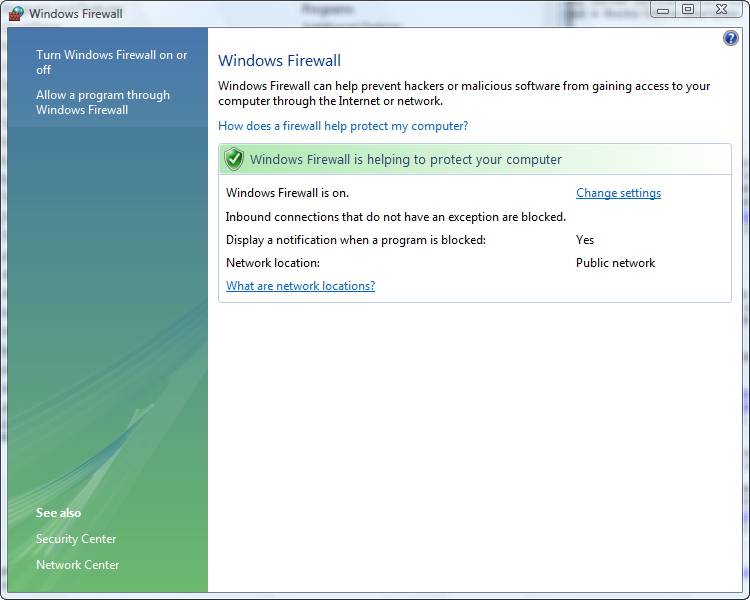Viewport: 750px width, 600px height.
Task: Minimize the Windows Firewall window
Action: [663, 10]
